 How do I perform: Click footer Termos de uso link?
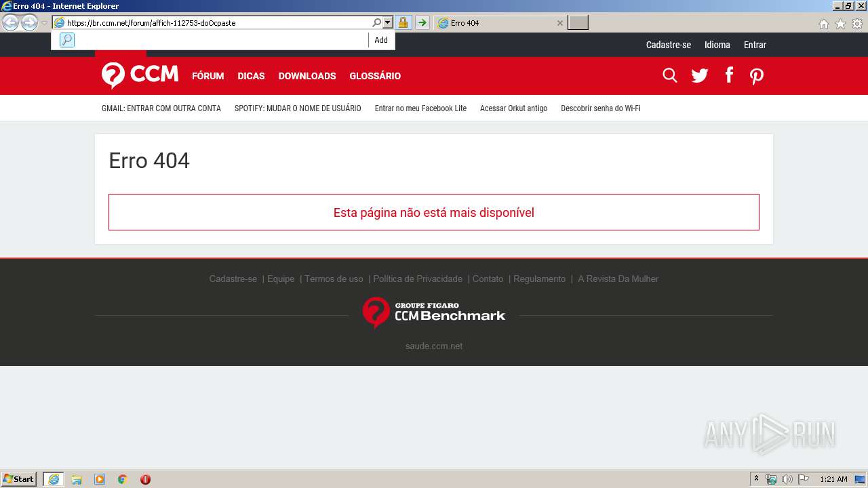click(x=334, y=279)
